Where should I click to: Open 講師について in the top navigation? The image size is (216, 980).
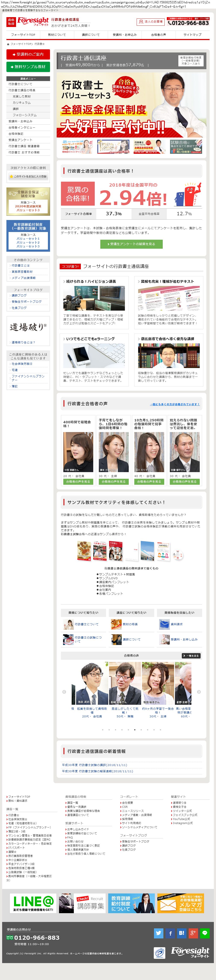point(91,35)
